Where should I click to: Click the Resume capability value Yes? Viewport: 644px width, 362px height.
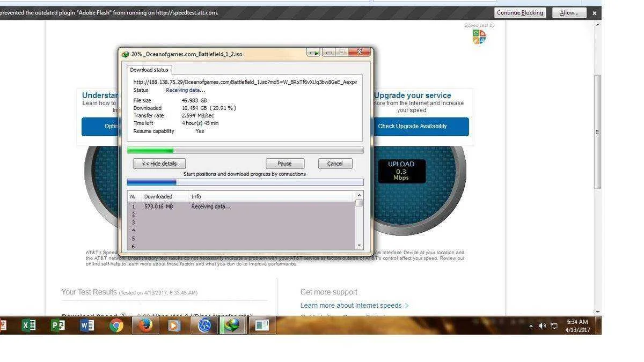(200, 131)
